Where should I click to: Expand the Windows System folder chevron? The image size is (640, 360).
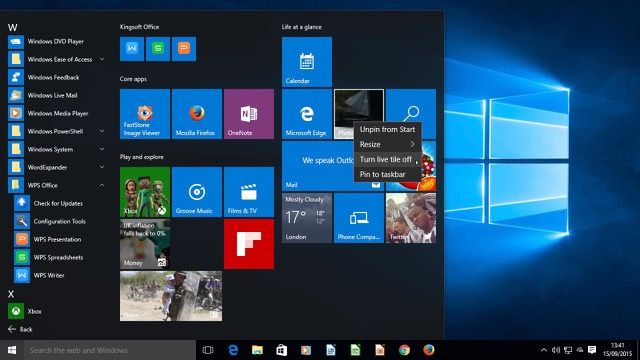coord(102,149)
